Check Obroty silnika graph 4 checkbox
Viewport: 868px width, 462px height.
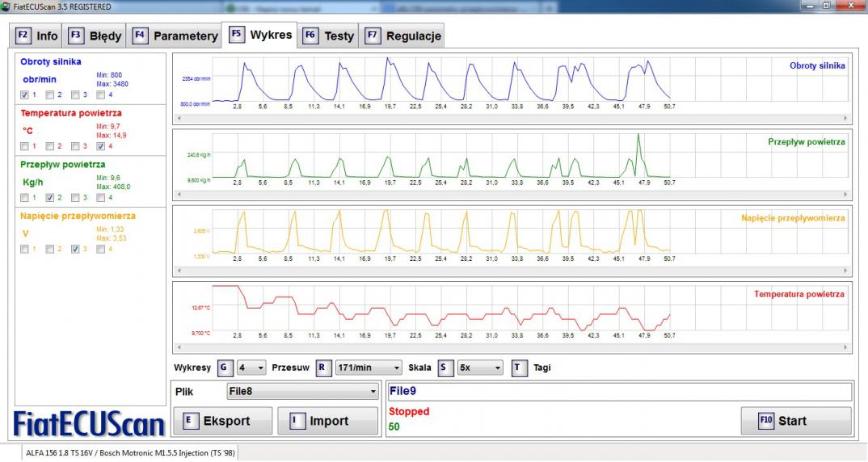pos(100,94)
